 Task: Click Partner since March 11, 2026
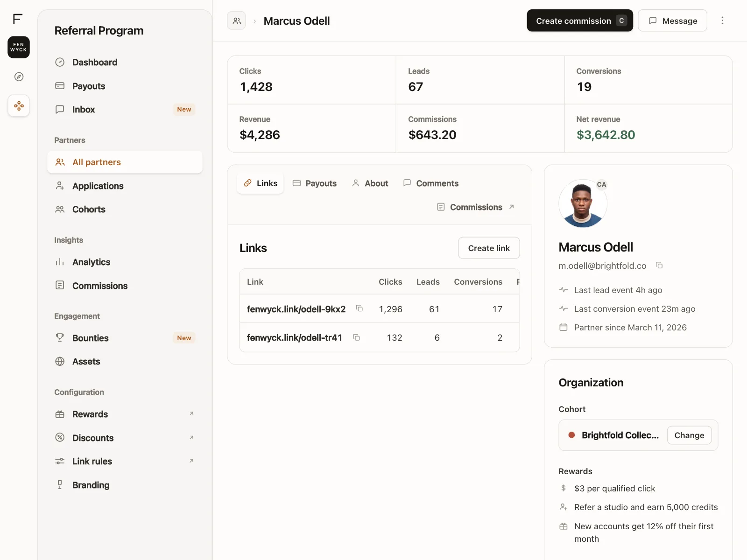click(x=630, y=327)
